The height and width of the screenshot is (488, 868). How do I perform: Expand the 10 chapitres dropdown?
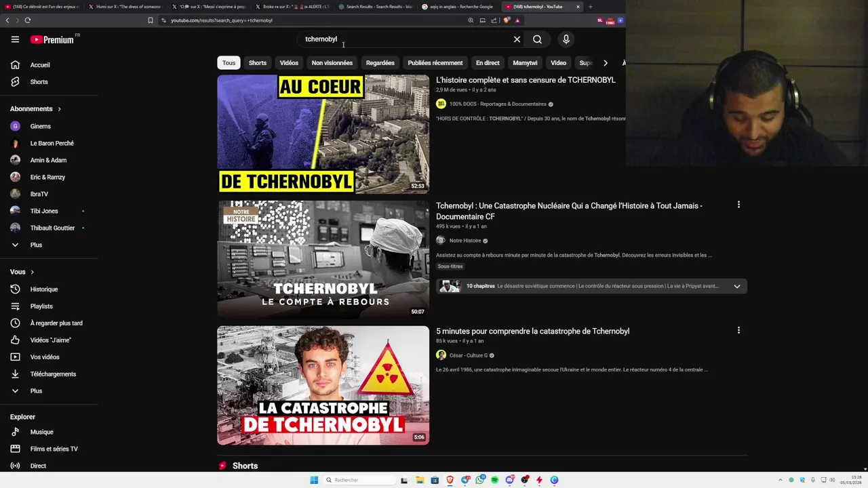(737, 286)
